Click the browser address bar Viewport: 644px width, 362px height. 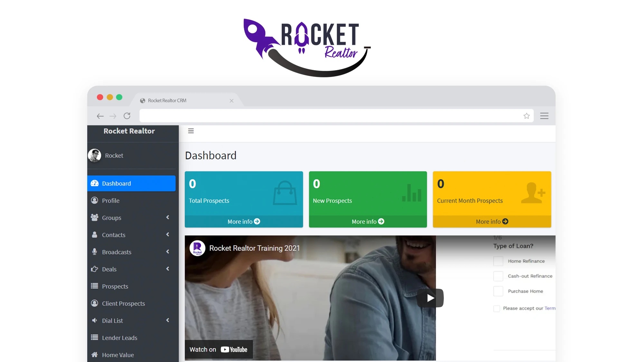pyautogui.click(x=328, y=116)
